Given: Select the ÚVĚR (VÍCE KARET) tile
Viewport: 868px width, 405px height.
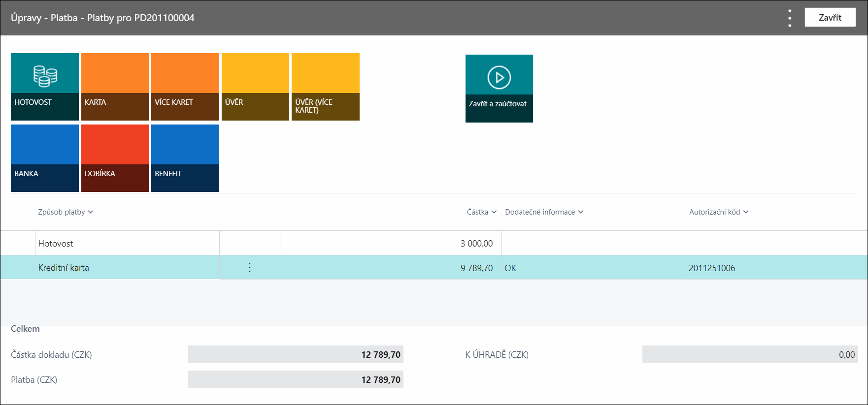Looking at the screenshot, I should [326, 87].
